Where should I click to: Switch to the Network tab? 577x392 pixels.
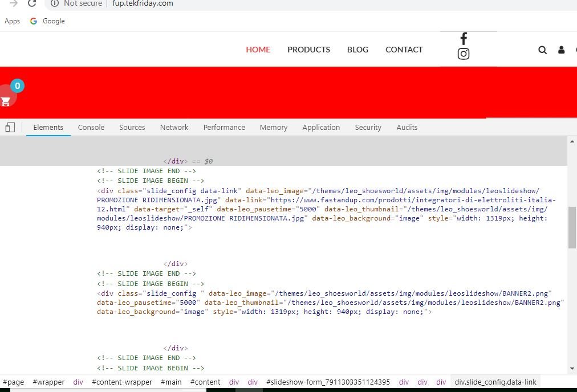click(174, 127)
